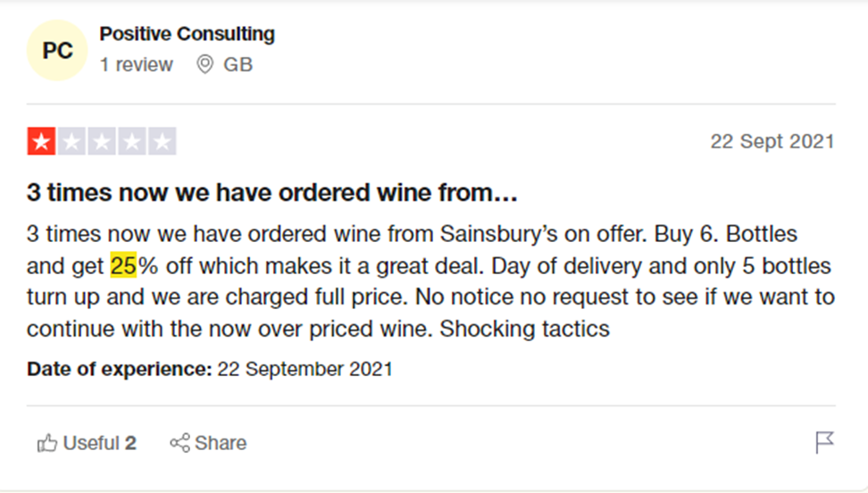Screen dimensions: 868x493
Task: Click the location pin icon beside GB
Action: point(204,65)
